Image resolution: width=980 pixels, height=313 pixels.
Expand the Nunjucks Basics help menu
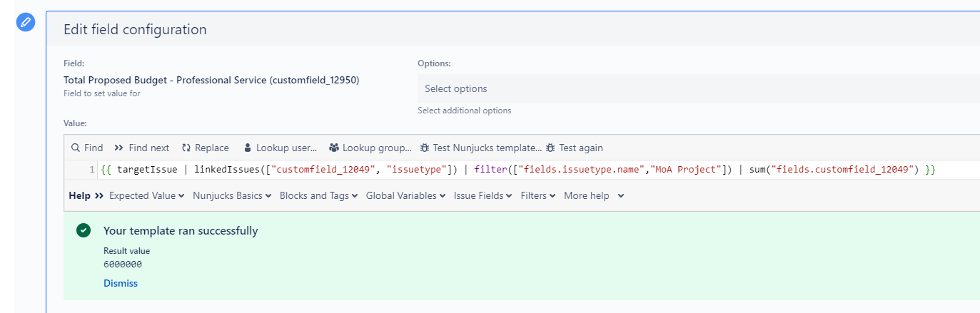pos(232,195)
